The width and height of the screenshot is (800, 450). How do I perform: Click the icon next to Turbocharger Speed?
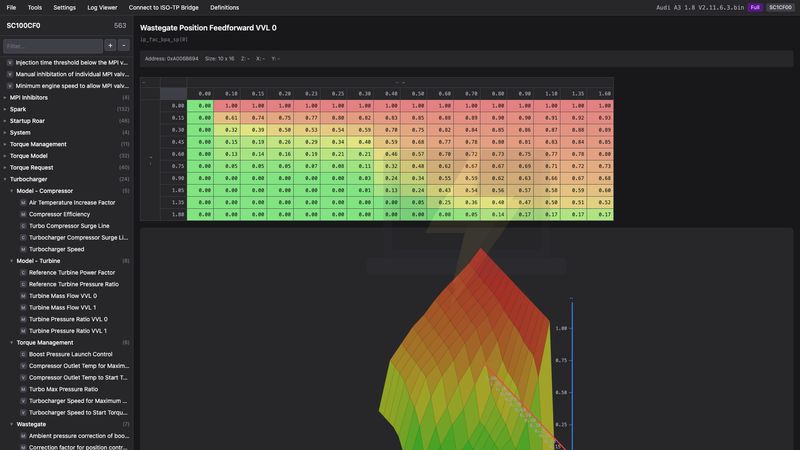23,249
